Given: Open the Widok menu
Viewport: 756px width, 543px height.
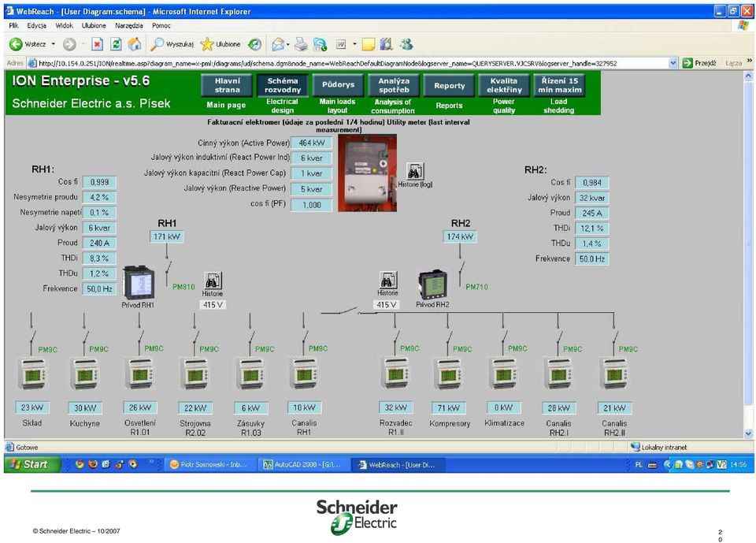Looking at the screenshot, I should coord(64,25).
